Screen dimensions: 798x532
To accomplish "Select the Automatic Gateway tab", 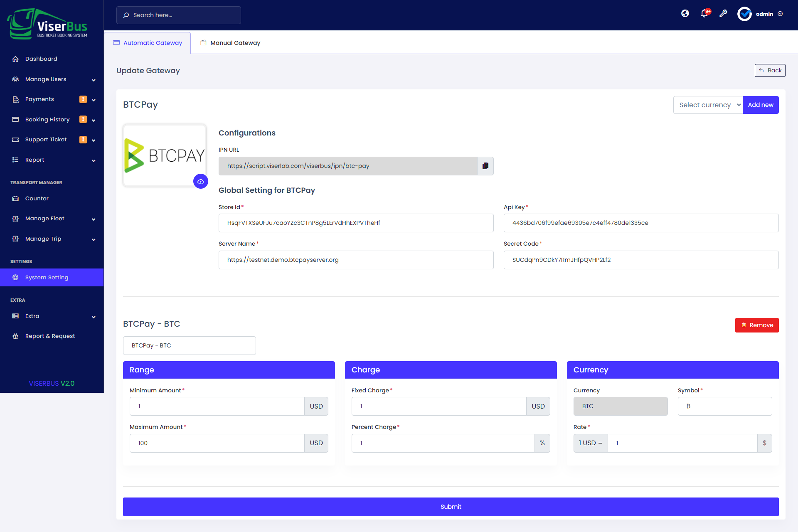I will [x=148, y=42].
